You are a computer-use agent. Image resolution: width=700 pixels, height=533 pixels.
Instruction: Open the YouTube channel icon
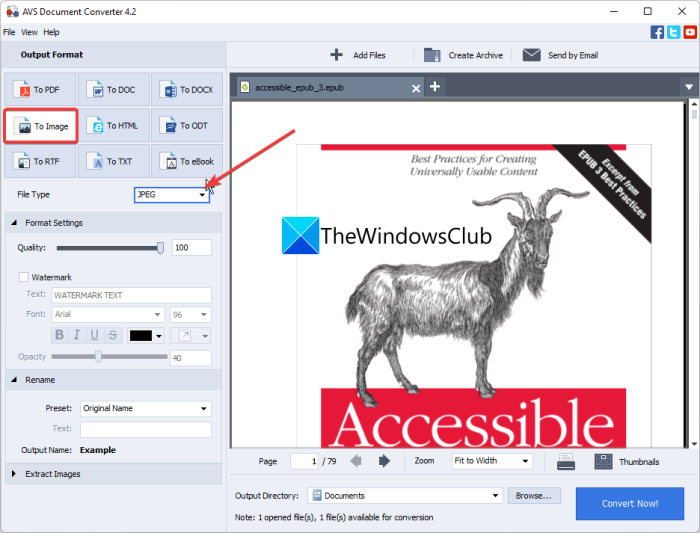(690, 32)
